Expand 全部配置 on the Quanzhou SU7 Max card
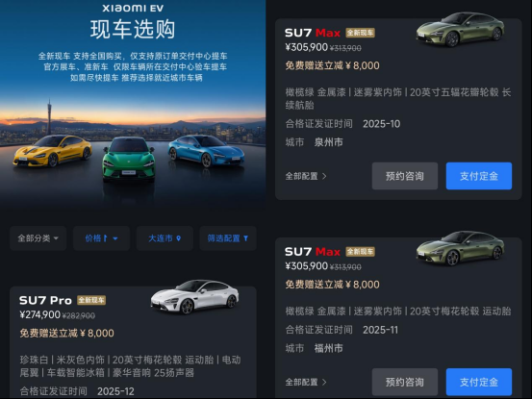The width and height of the screenshot is (532, 399). (306, 176)
